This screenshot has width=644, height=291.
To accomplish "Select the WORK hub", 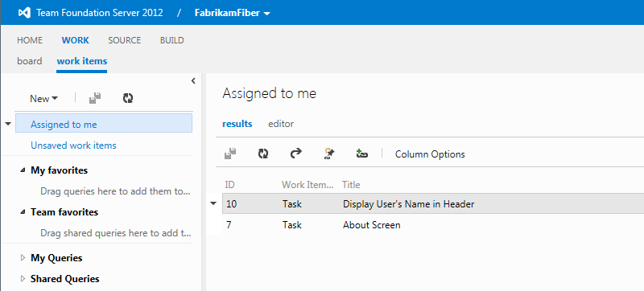I will point(75,40).
